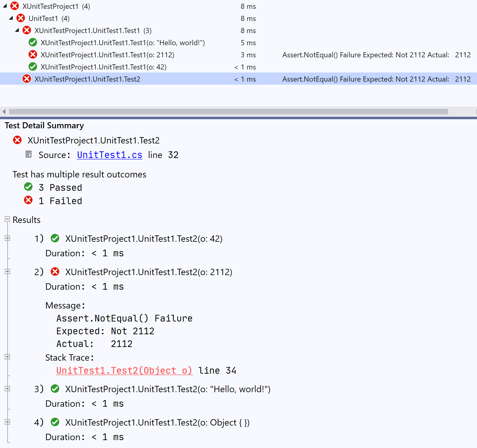477x448 pixels.
Task: Click failed icon of selected Test2 row
Action: (27, 79)
